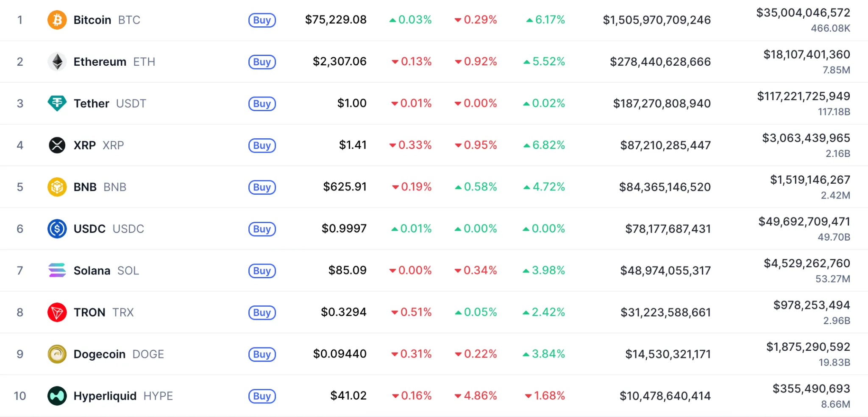This screenshot has height=417, width=868.
Task: Click the BNB yellow logo icon
Action: pyautogui.click(x=57, y=187)
